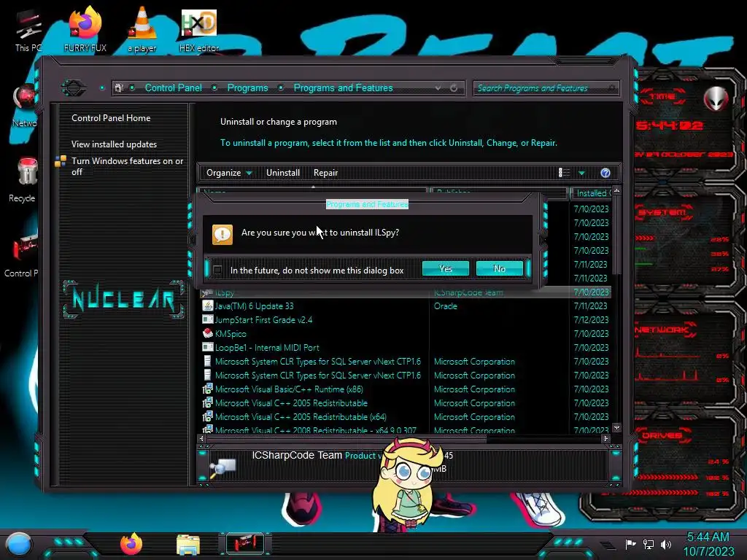Expand the address bar history dropdown
The image size is (747, 560).
438,88
